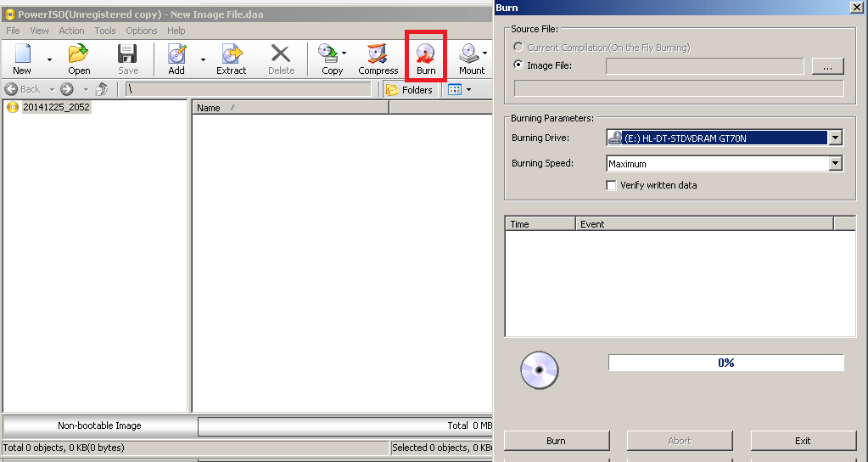Select Current Compilation on the fly radio button
Screen dimensions: 868x462
click(x=518, y=47)
